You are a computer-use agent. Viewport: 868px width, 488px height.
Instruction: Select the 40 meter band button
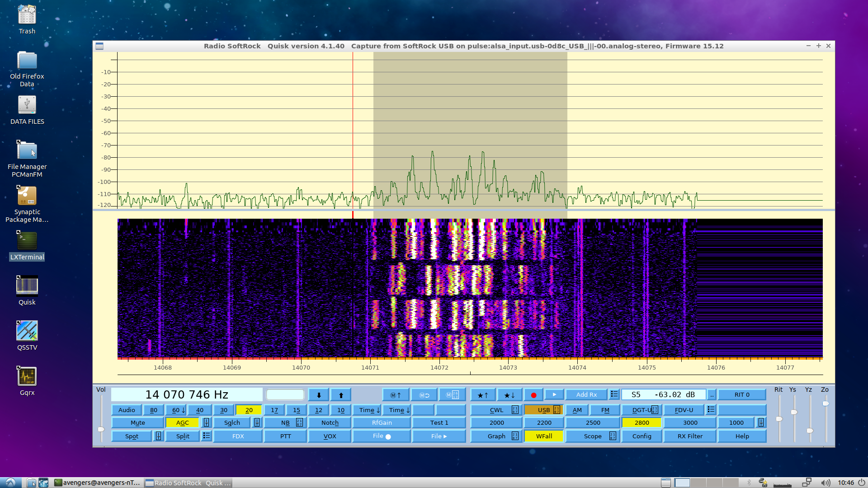coord(200,410)
